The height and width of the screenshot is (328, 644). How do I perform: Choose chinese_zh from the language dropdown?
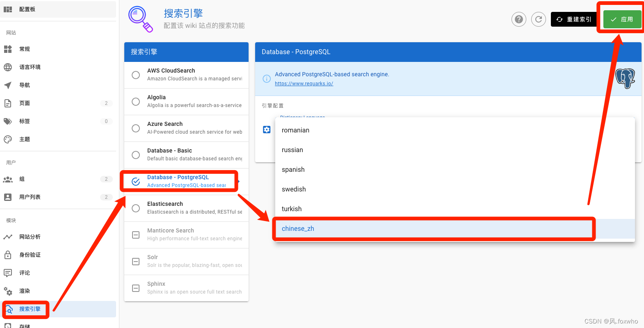point(455,229)
